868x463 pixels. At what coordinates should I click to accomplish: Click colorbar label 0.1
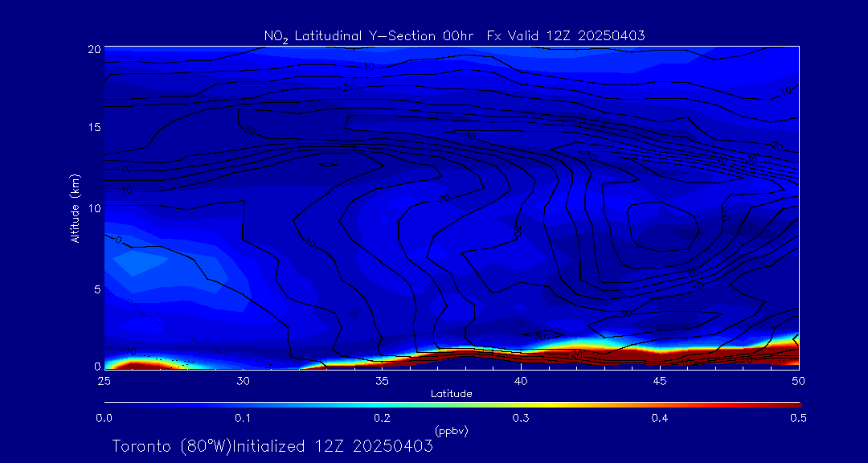(x=243, y=419)
